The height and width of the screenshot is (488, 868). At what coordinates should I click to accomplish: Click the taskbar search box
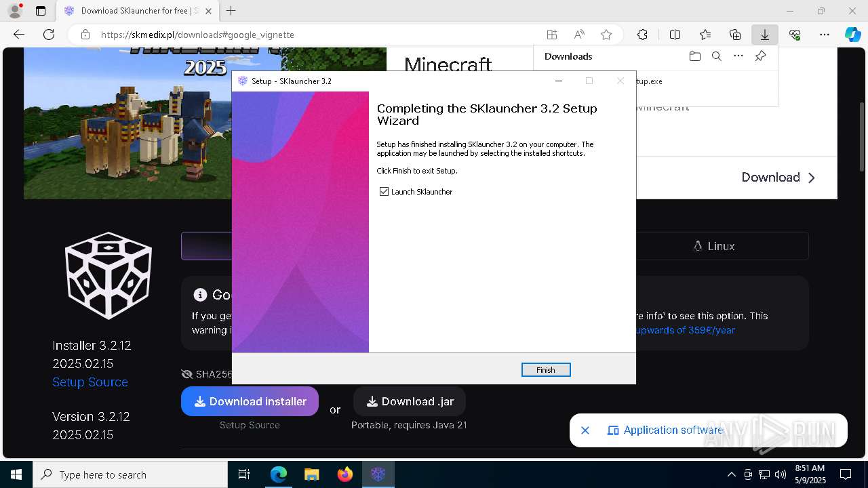click(130, 474)
